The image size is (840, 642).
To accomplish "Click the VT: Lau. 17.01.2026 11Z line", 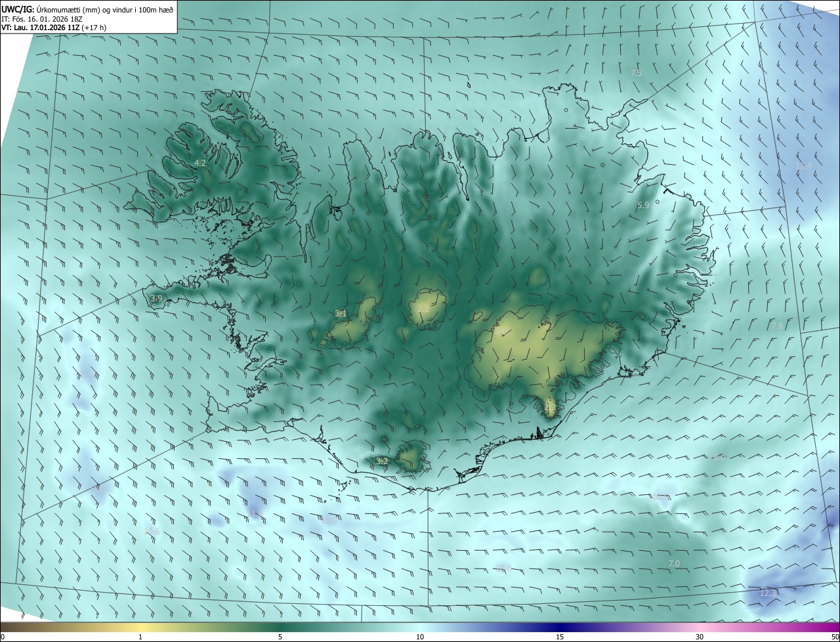I will point(54,28).
